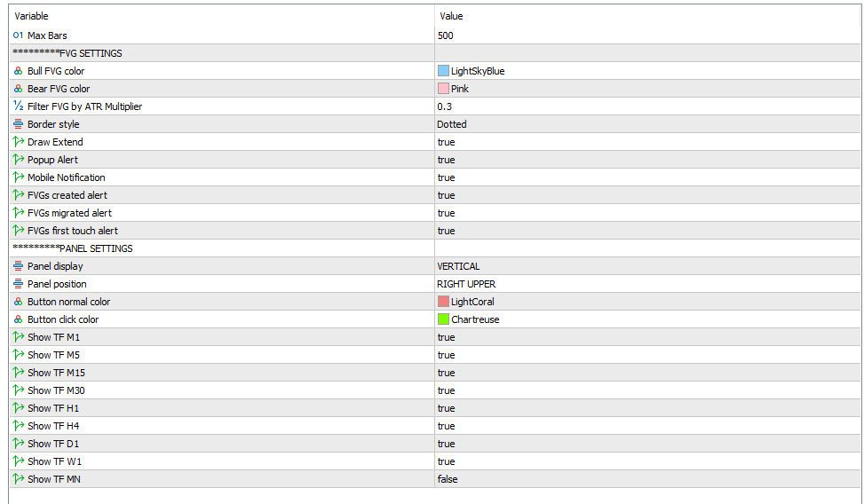Select the FVGs first touch alert row label

click(x=72, y=231)
